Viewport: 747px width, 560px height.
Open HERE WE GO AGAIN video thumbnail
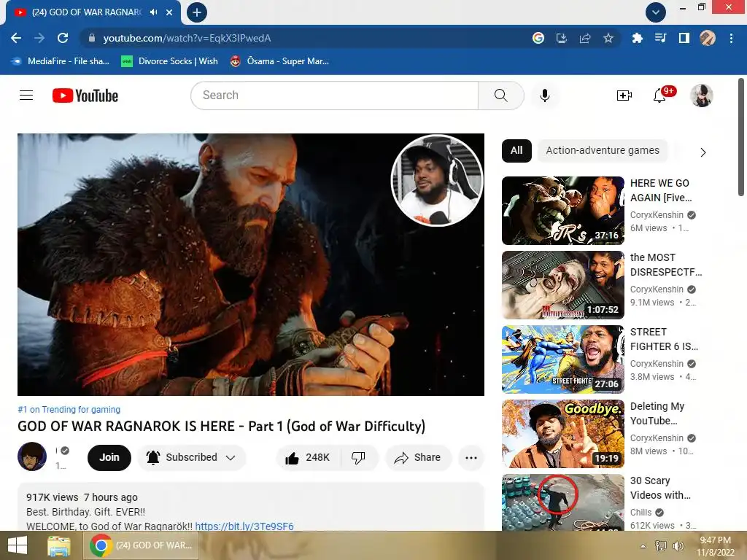click(562, 211)
